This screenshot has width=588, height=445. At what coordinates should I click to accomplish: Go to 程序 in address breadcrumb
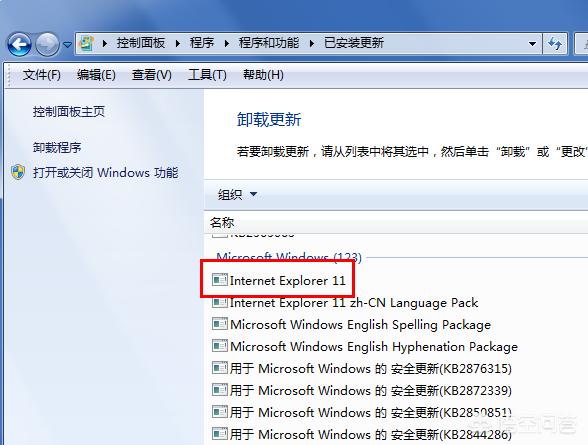tap(202, 43)
